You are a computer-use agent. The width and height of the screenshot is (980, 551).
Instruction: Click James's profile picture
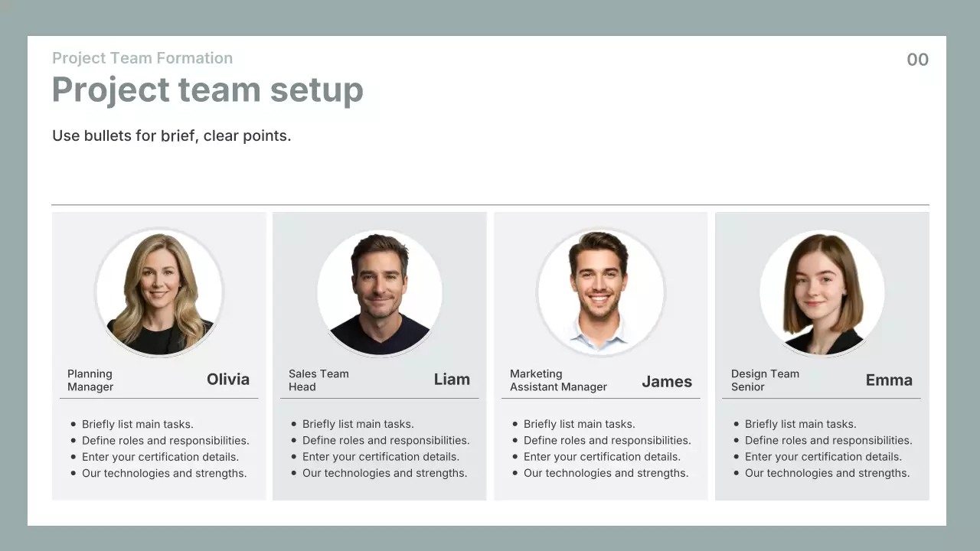coord(600,292)
